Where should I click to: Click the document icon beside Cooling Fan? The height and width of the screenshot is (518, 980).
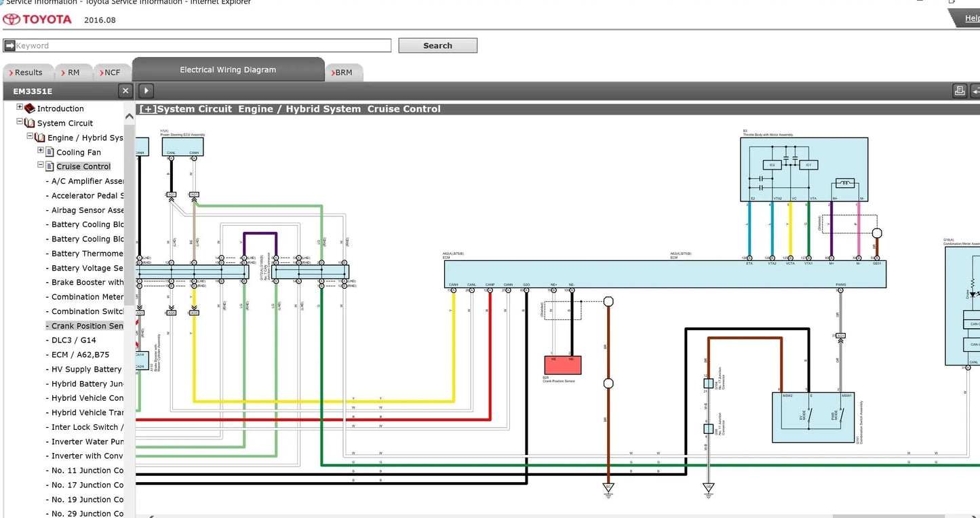49,152
